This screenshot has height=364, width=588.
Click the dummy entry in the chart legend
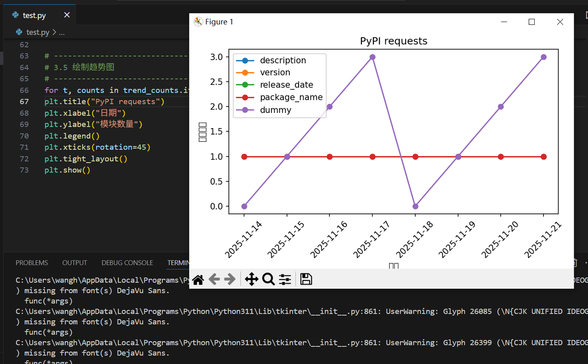click(275, 110)
